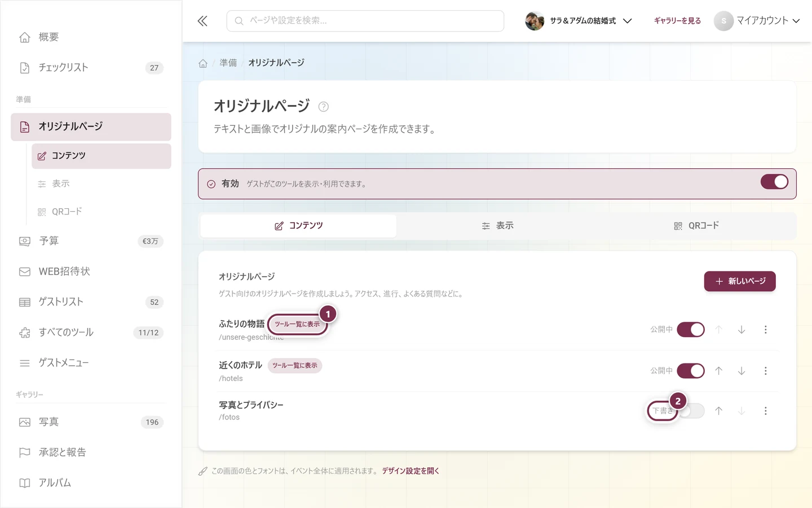Open ゲストメニュー in the sidebar
This screenshot has height=508, width=812.
click(91, 363)
